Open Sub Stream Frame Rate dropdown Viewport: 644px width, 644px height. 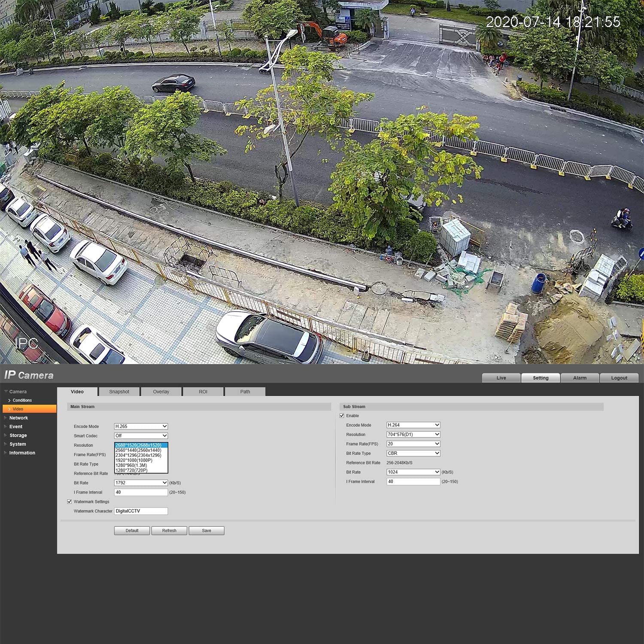pos(413,444)
